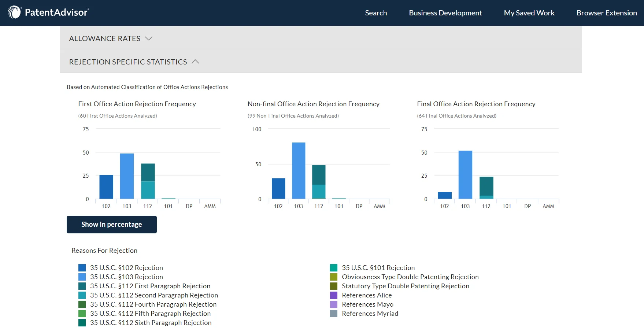Toggle the §103 Rejection legend swatch
The image size is (644, 333).
[x=82, y=277]
